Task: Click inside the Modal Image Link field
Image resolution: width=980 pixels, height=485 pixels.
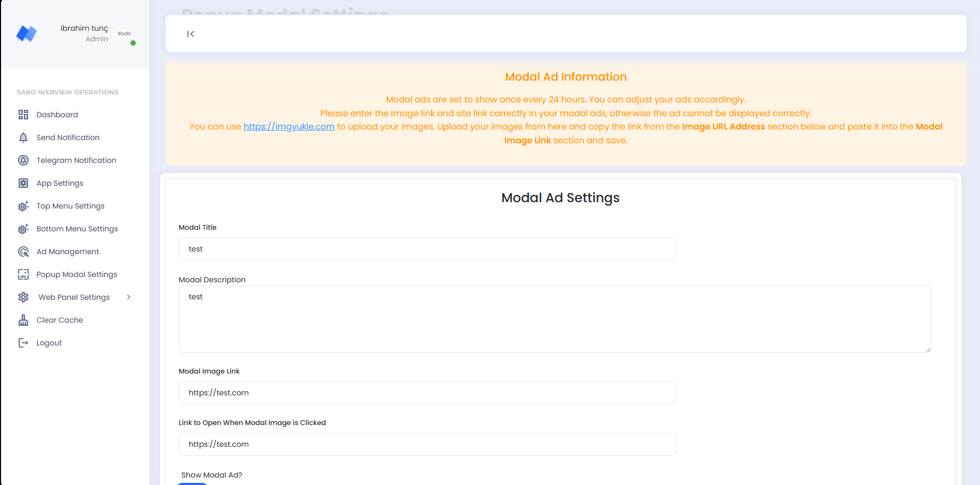Action: 427,393
